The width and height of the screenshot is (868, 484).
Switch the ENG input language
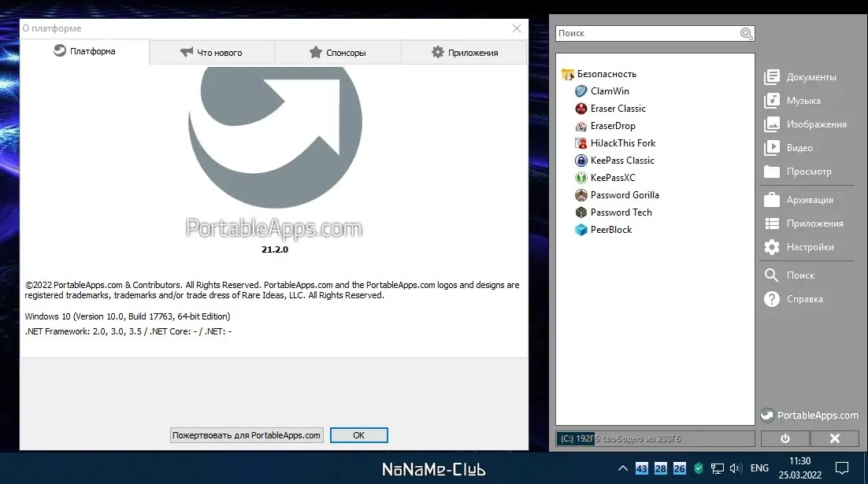tap(759, 468)
